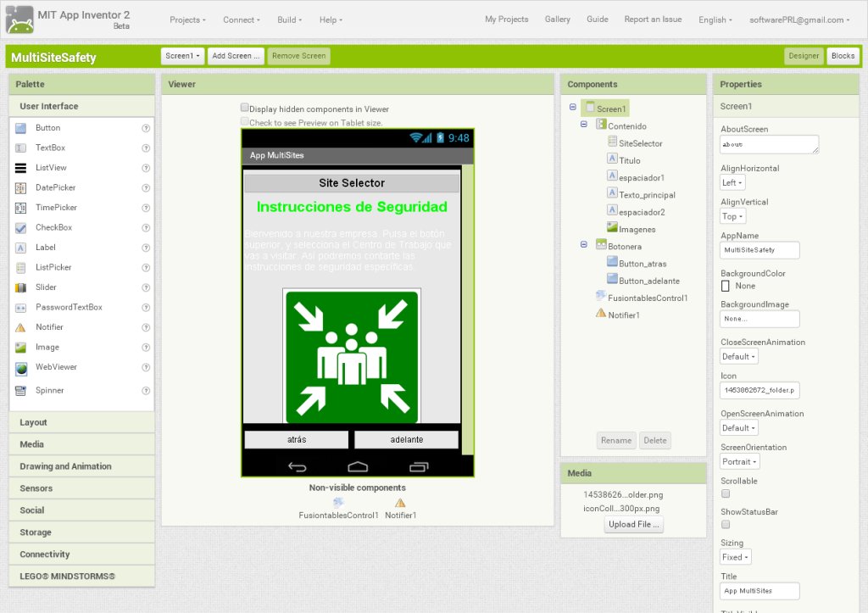Toggle the Tablet size preview checkbox

tap(244, 121)
